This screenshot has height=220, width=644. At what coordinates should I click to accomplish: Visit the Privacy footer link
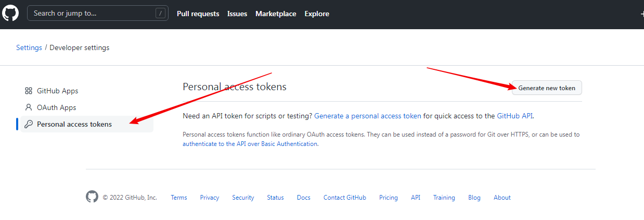(210, 198)
